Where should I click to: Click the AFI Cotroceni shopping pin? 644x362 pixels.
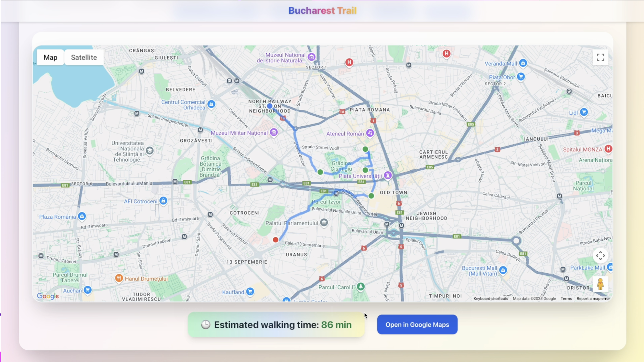click(x=163, y=201)
